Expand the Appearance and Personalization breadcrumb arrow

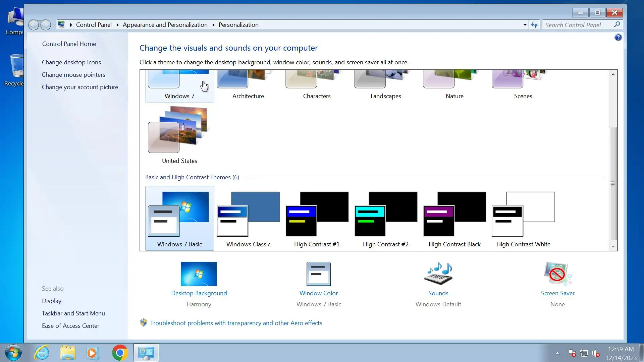point(213,25)
